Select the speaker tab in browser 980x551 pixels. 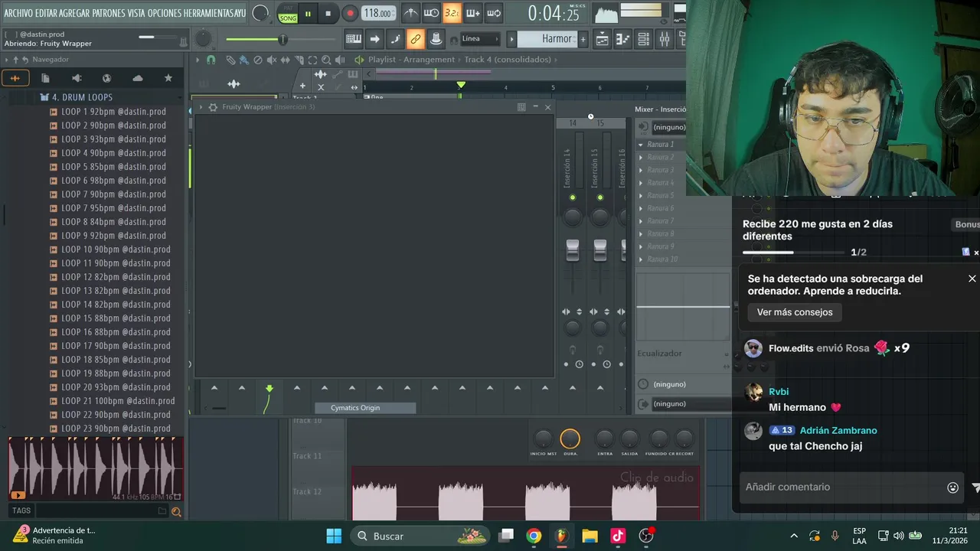tap(77, 78)
